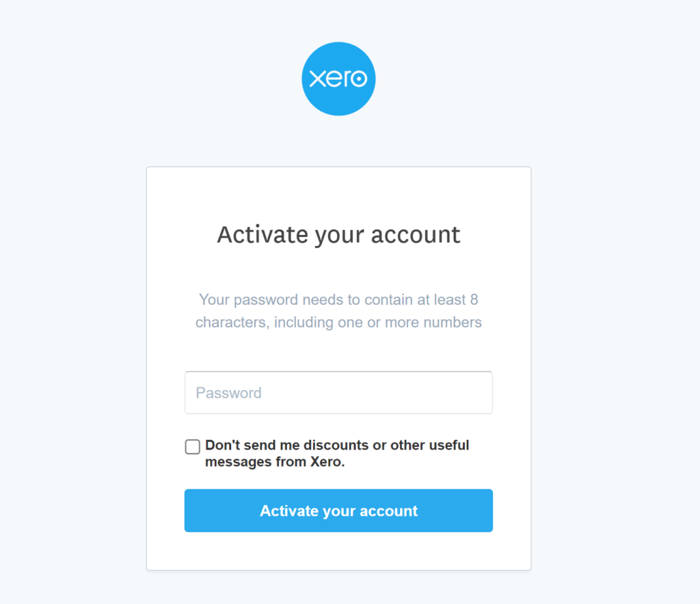Viewport: 700px width, 604px height.
Task: Focus the field with 'Password' placeholder
Action: click(x=338, y=392)
